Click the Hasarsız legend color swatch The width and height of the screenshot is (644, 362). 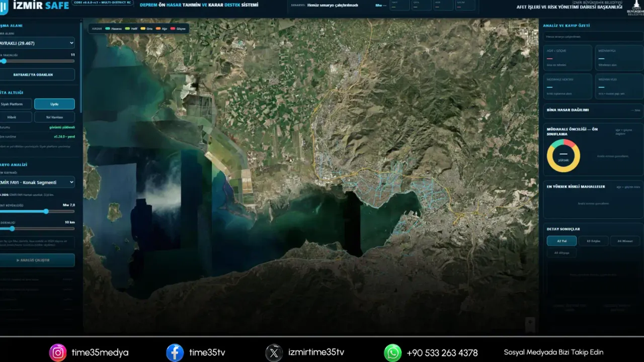point(107,29)
